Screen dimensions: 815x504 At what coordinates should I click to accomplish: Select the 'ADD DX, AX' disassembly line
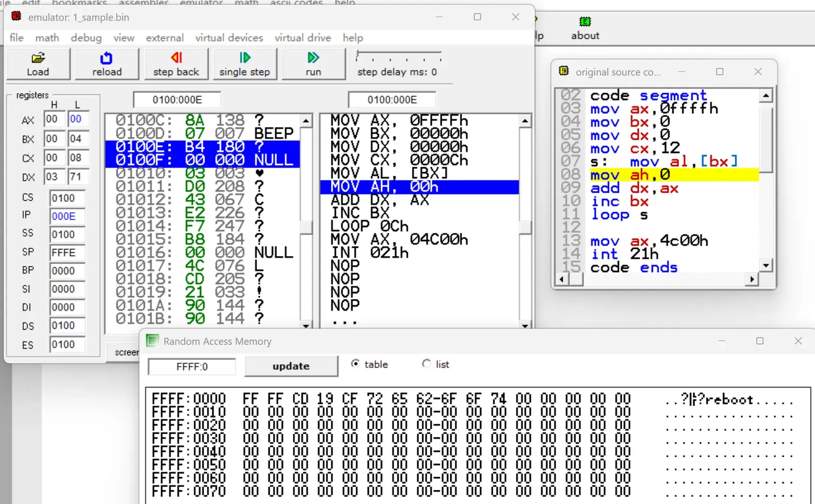419,200
